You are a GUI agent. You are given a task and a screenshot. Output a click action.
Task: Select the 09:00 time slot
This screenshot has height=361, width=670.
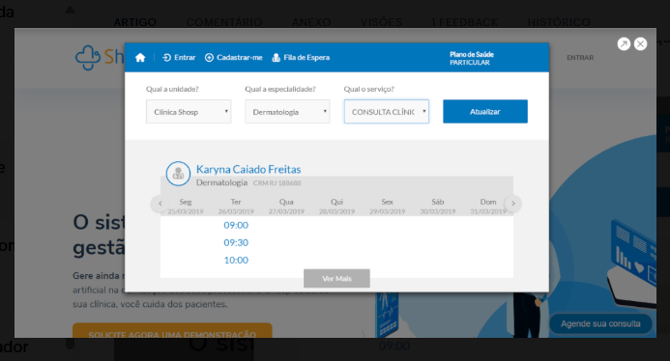click(236, 225)
